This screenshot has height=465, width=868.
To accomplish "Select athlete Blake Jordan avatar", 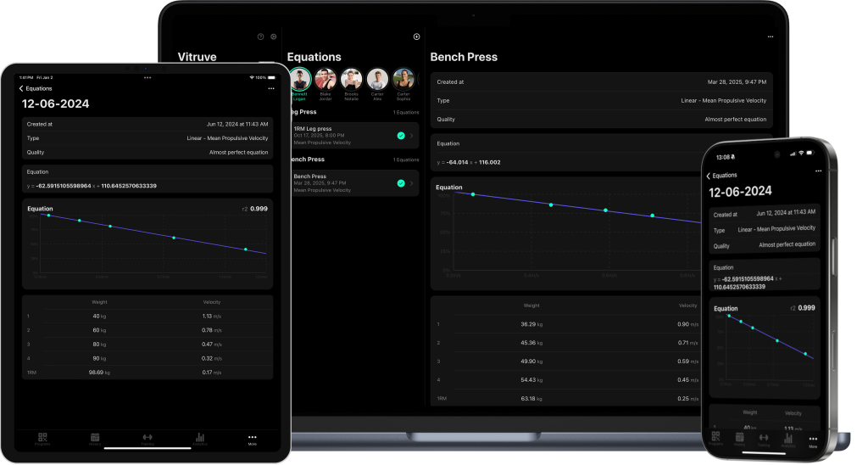I will pos(325,80).
